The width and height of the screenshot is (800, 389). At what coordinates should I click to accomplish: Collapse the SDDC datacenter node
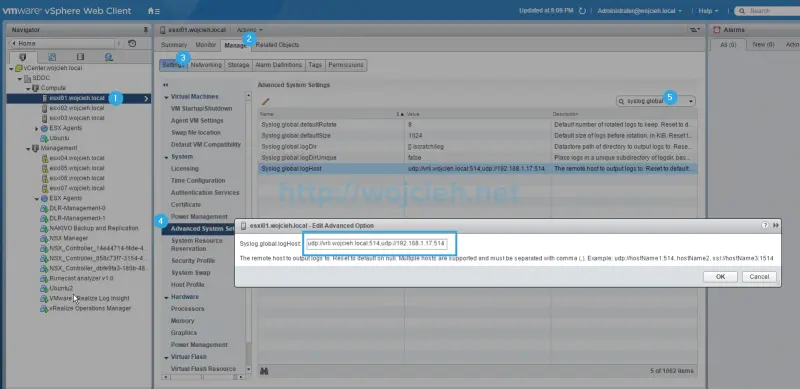(19, 79)
